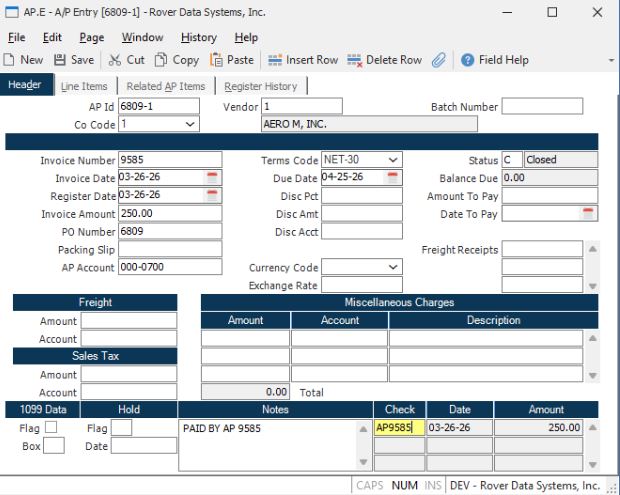Viewport: 620px width, 495px height.
Task: Click the Paste clipboard icon
Action: (x=215, y=60)
